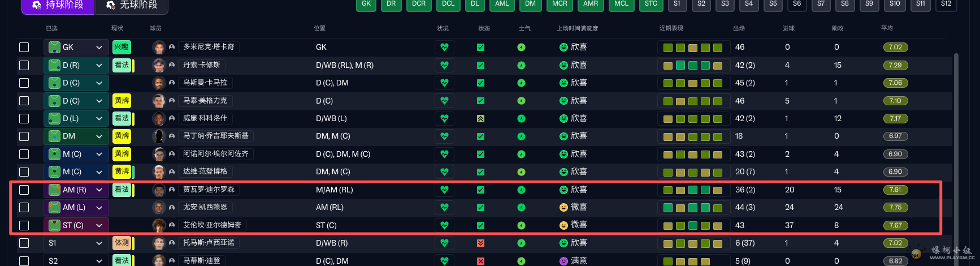Open player 艾伦坎·亚尔德姆奇 by name

(x=212, y=225)
